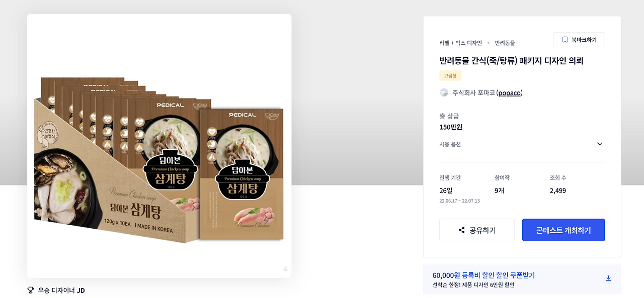The width and height of the screenshot is (644, 298).
Task: Open the popaco profile link
Action: (x=509, y=93)
